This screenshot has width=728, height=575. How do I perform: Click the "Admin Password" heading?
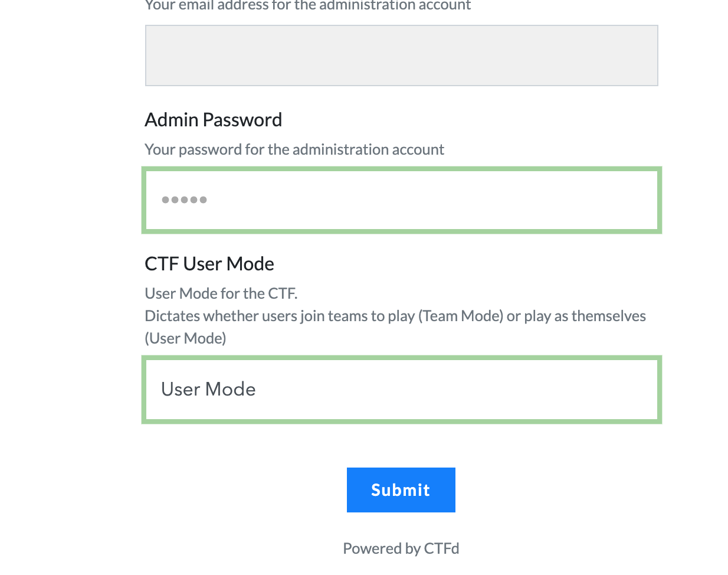point(214,119)
